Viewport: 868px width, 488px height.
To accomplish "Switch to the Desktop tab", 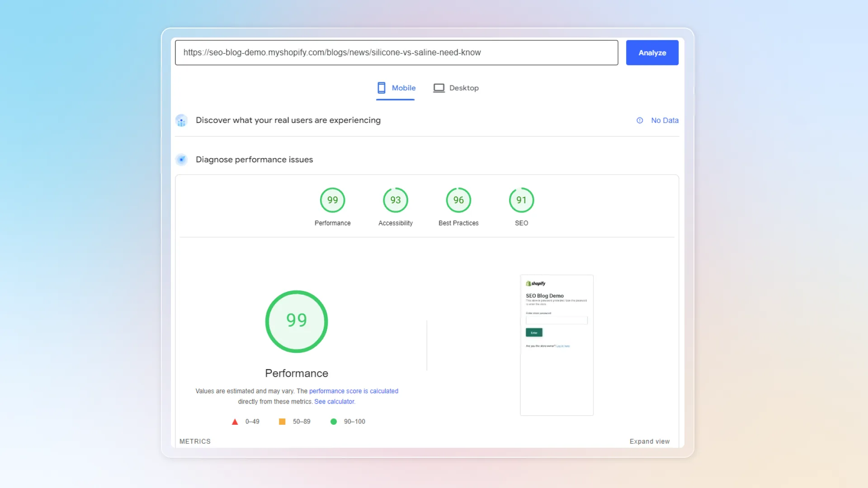I will [x=456, y=88].
